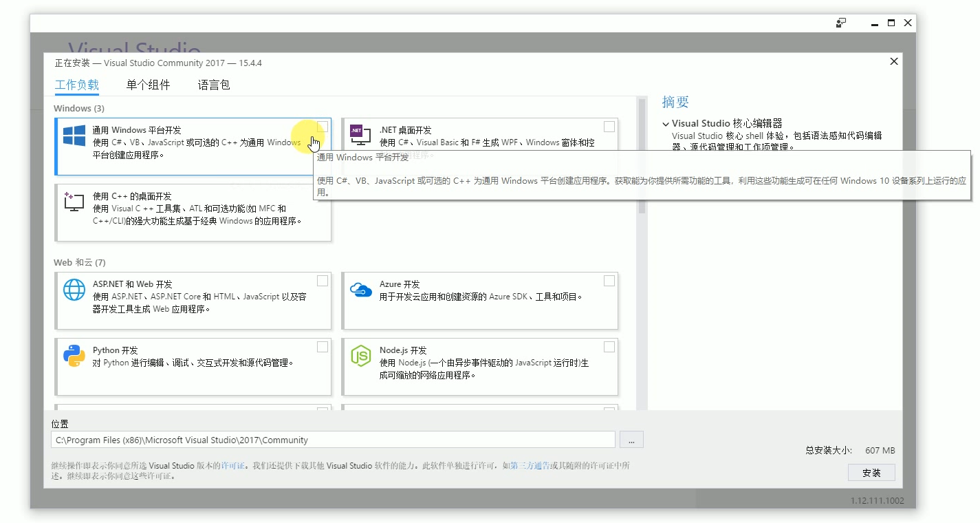Click the ASP.NET globe icon
The height and width of the screenshot is (523, 980).
[74, 290]
